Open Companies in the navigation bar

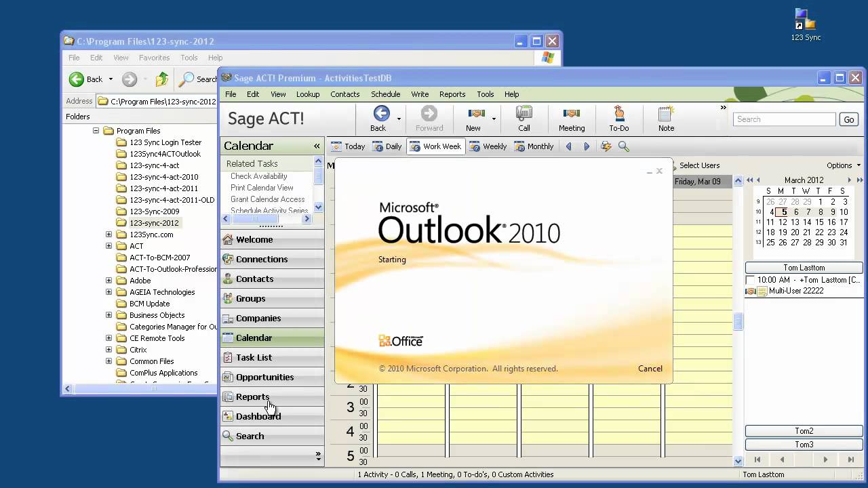pos(272,318)
